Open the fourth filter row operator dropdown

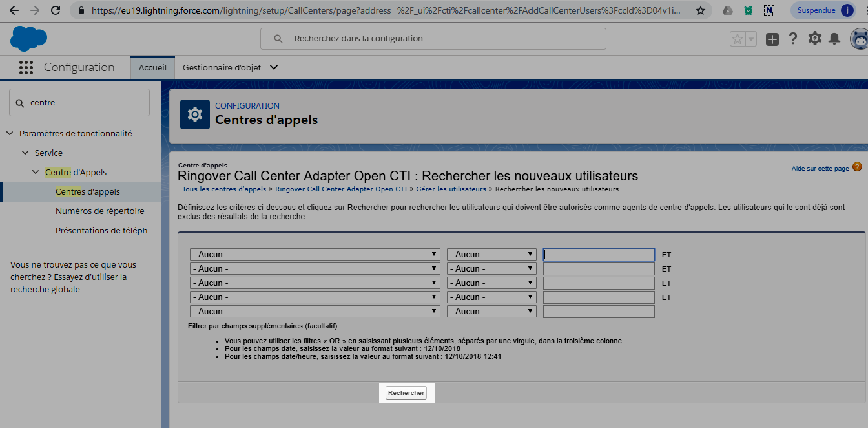[491, 297]
